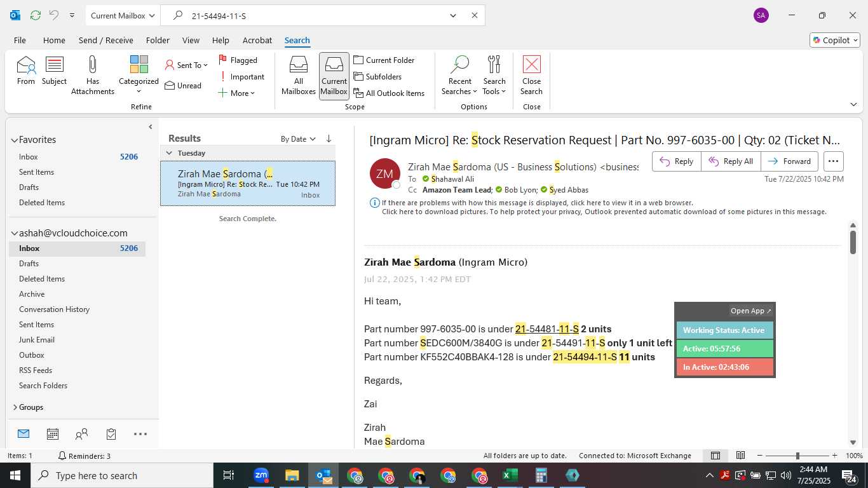Select the Zirah Mae Sardoma message

click(248, 184)
